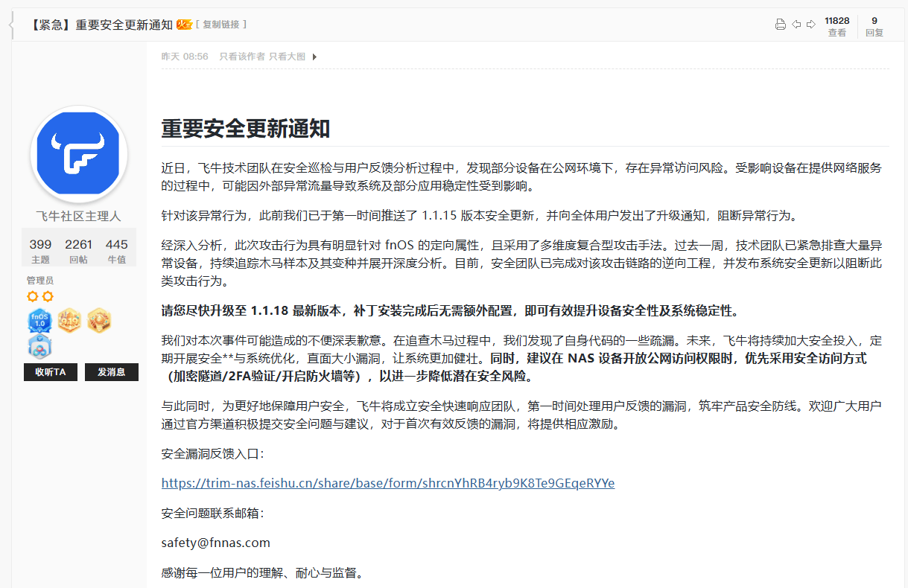908x588 pixels.
Task: Go to next thread with right arrow
Action: point(811,25)
